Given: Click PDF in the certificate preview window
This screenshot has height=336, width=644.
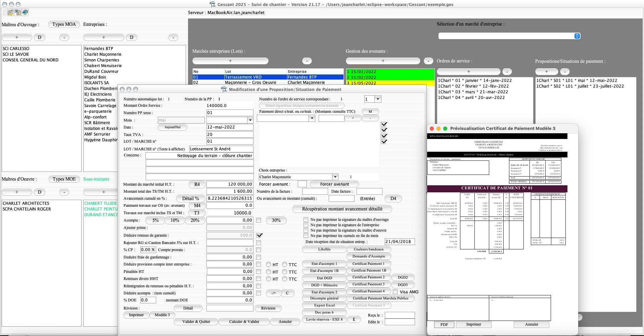Looking at the screenshot, I should click(444, 325).
